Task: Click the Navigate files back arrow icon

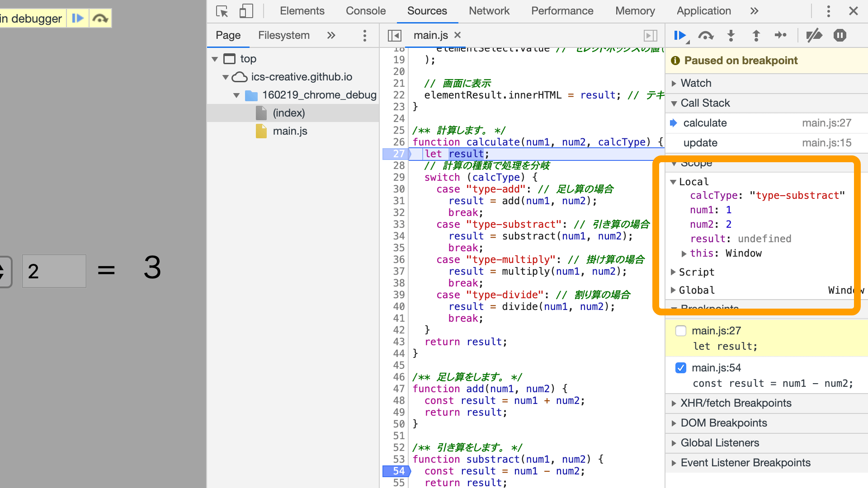Action: pyautogui.click(x=394, y=34)
